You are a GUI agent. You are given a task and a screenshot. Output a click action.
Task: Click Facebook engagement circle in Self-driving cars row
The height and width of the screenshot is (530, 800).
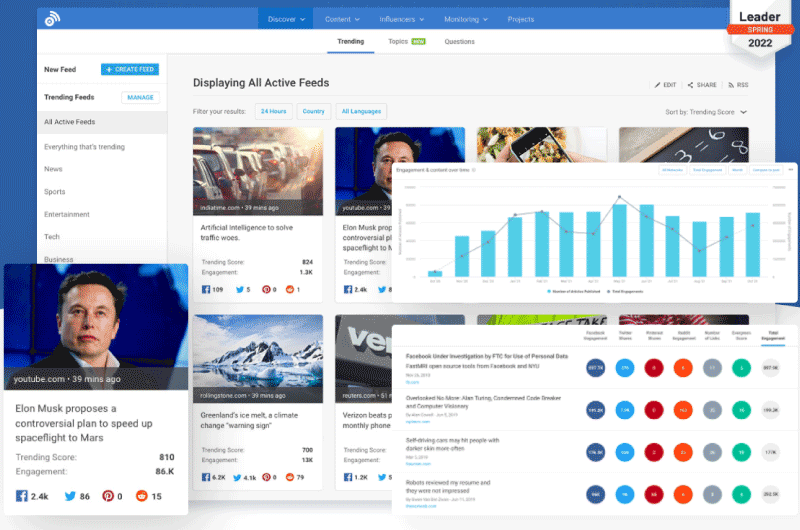point(595,452)
